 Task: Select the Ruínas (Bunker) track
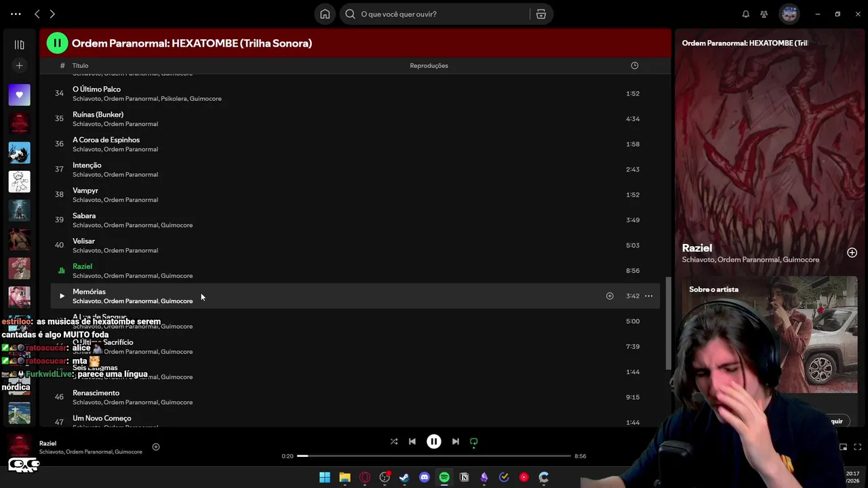[355, 119]
